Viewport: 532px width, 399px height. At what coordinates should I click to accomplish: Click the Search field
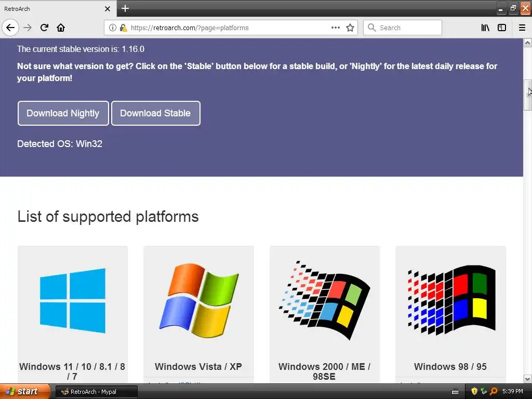coord(403,28)
